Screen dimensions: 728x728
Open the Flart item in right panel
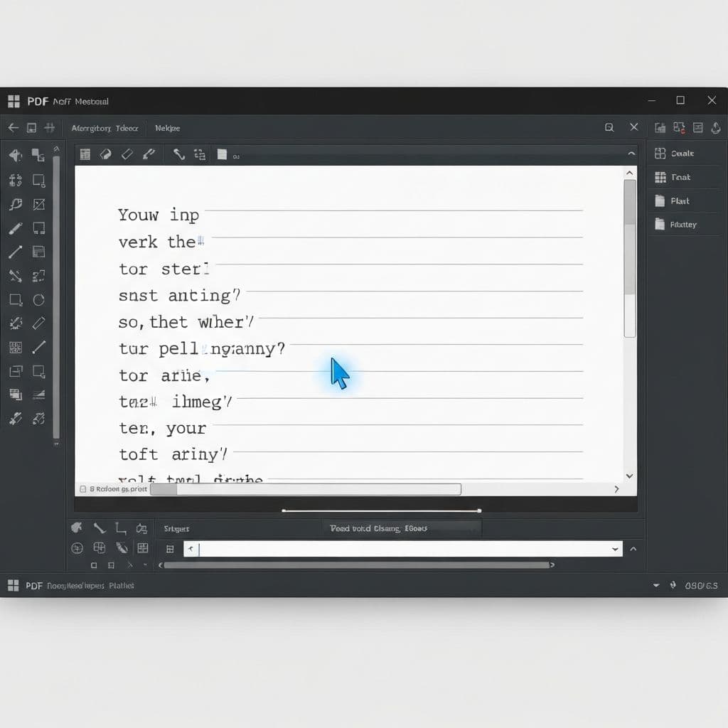click(679, 201)
